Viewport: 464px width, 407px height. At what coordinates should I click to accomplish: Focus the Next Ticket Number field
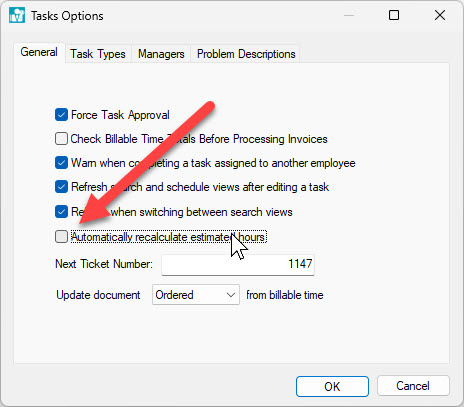click(x=238, y=265)
